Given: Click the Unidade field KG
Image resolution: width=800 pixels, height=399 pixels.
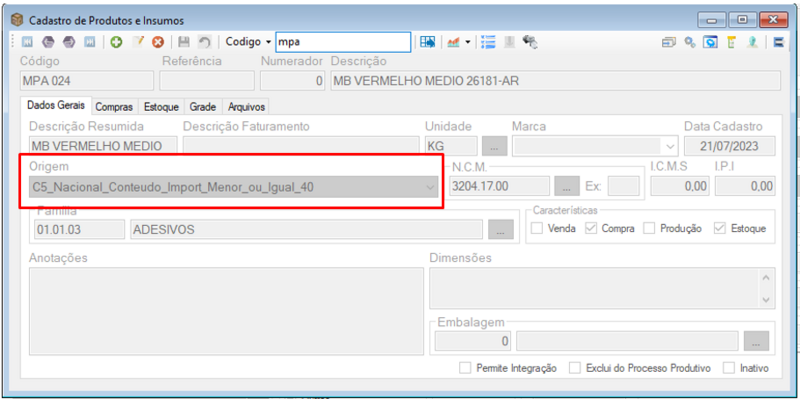Looking at the screenshot, I should 451,146.
